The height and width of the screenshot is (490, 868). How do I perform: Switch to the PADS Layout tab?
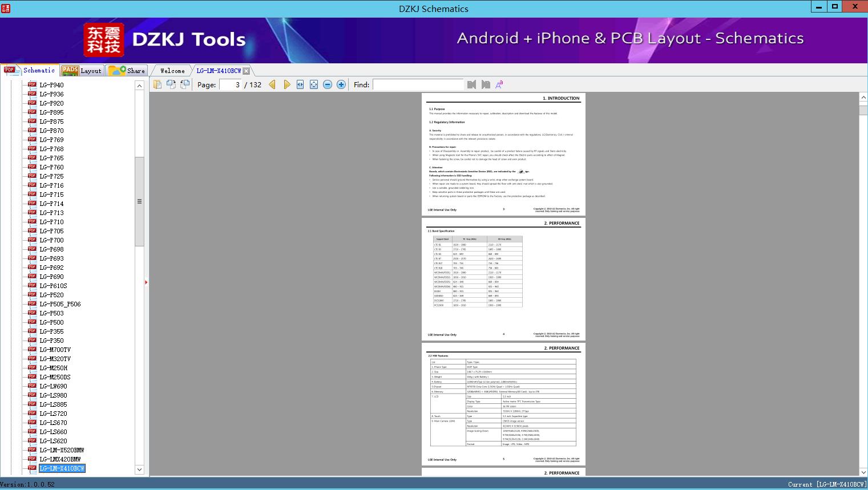pyautogui.click(x=81, y=71)
